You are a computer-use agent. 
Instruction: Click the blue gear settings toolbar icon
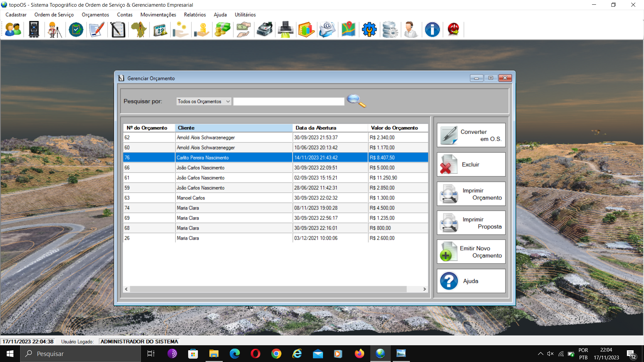click(369, 29)
